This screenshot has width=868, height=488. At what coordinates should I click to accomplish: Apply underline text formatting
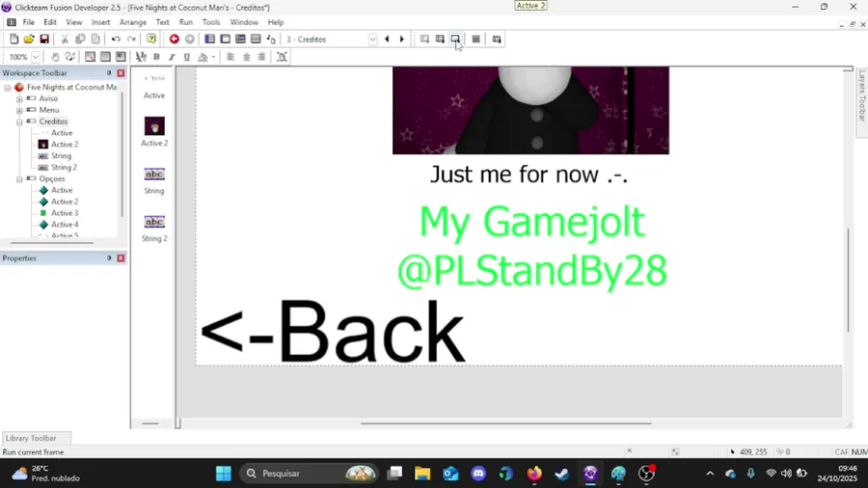click(187, 57)
